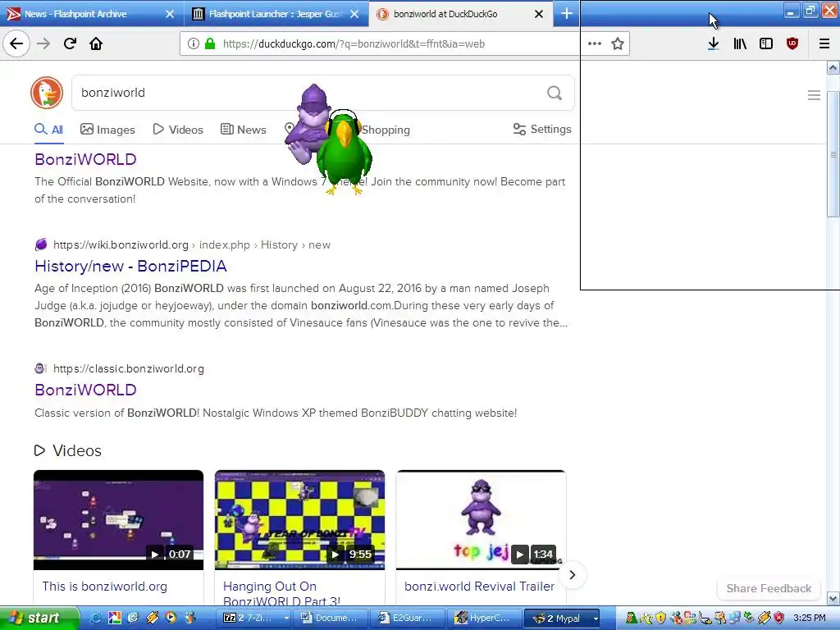Play the 'This is bonziworld.org' video thumbnail
Viewport: 840px width, 630px height.
point(118,519)
